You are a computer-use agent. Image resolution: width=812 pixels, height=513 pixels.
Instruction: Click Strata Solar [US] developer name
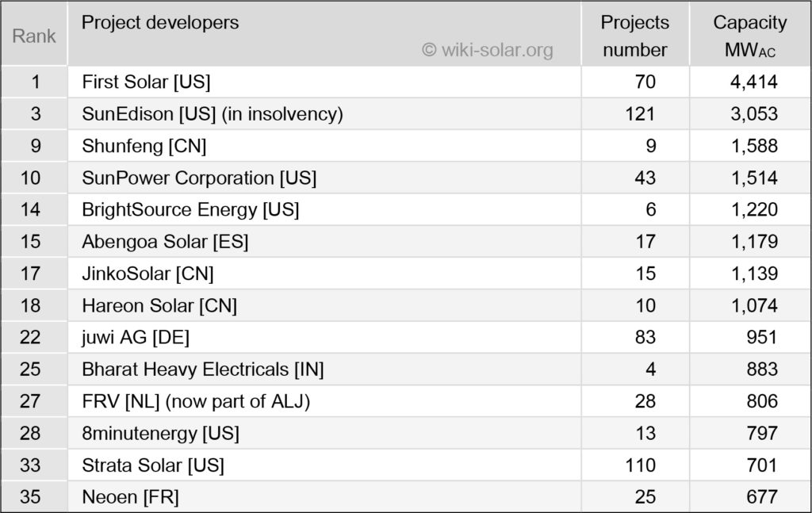tap(153, 465)
